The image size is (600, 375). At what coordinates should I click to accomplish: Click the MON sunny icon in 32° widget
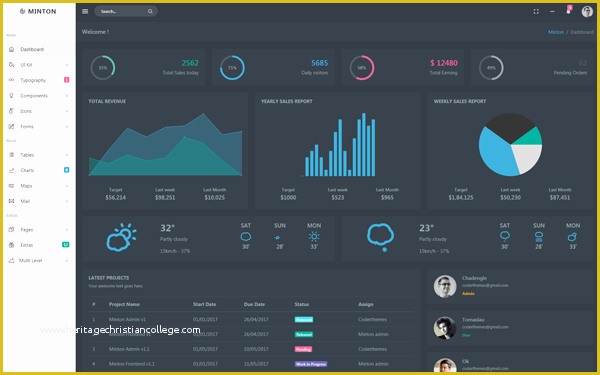314,236
